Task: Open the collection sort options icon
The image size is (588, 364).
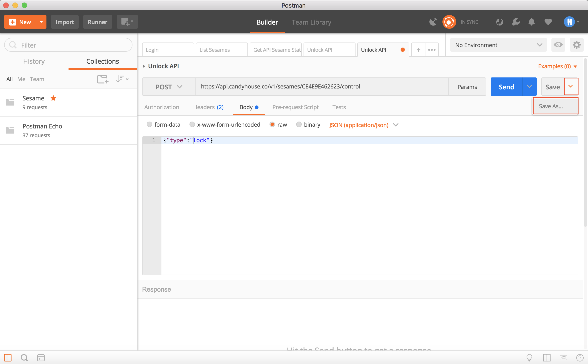Action: point(122,79)
